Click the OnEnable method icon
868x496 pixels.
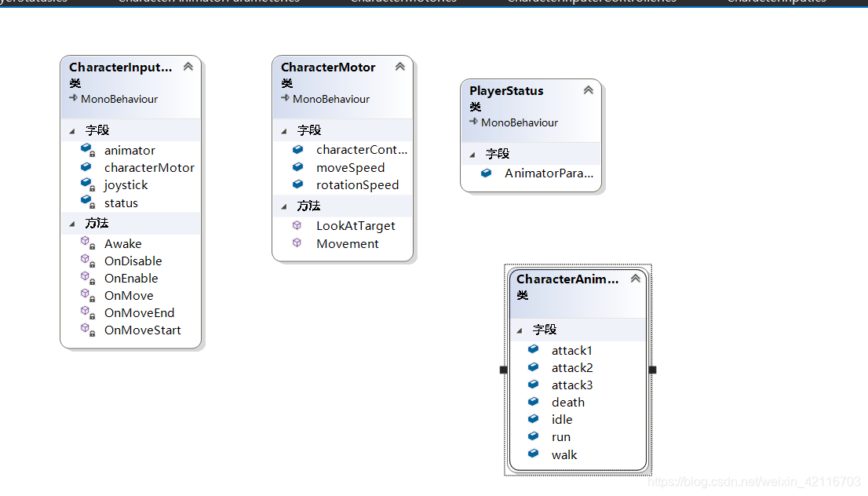click(87, 277)
